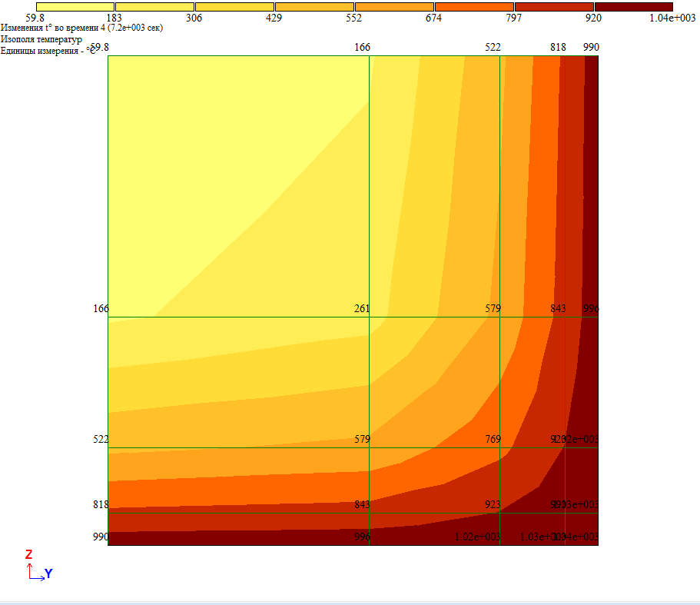Click the 818 node label on the left edge

point(101,505)
